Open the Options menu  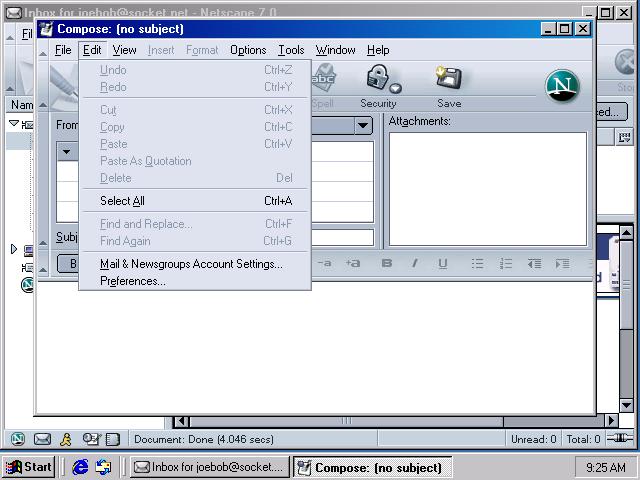pos(248,50)
